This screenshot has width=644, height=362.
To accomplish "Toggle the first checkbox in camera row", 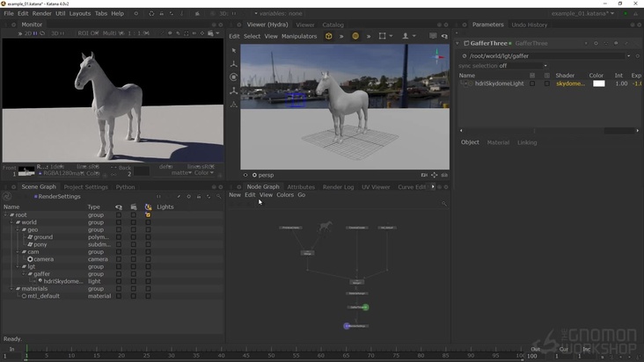I will (119, 259).
